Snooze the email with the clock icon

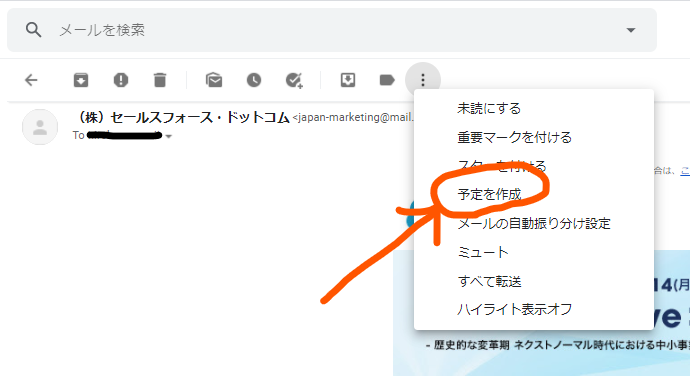(x=254, y=80)
